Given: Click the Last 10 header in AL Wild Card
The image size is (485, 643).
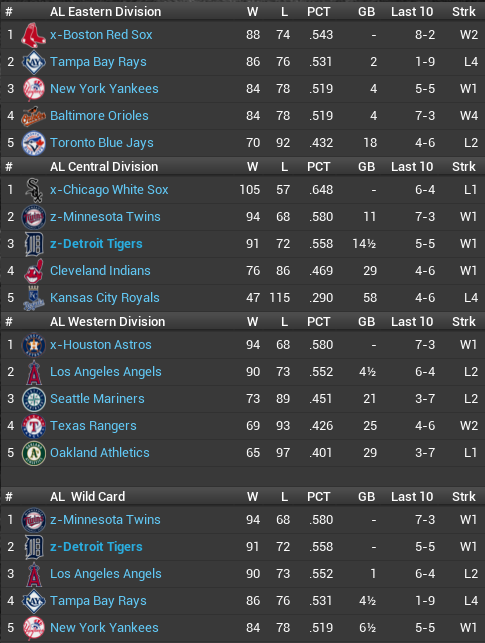Looking at the screenshot, I should point(412,497).
